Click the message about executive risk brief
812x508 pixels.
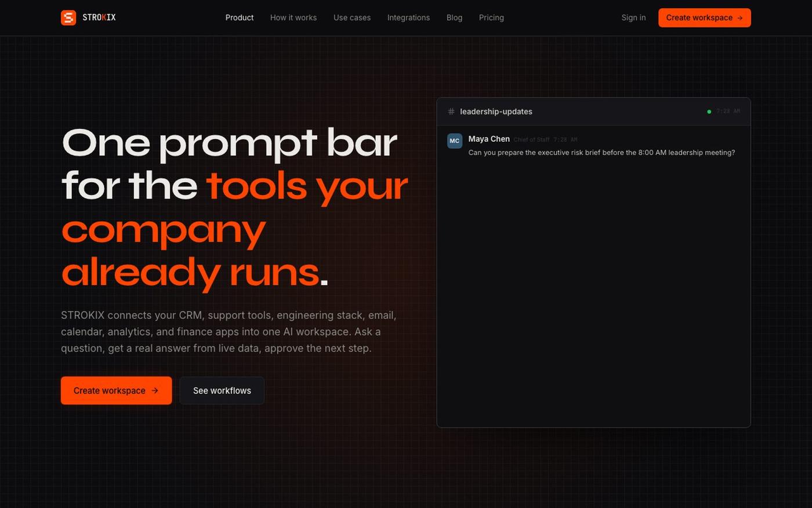[601, 153]
